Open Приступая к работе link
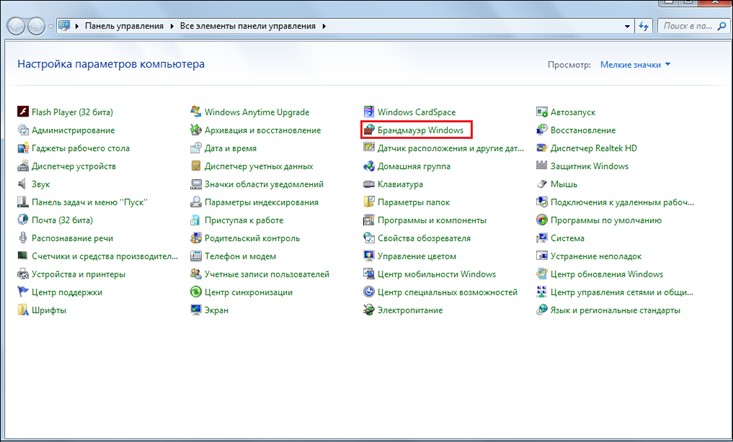The width and height of the screenshot is (733, 442). tap(244, 220)
